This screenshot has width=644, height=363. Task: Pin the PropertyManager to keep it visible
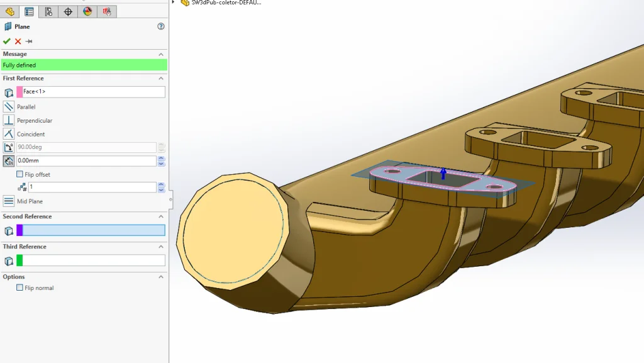click(x=29, y=40)
